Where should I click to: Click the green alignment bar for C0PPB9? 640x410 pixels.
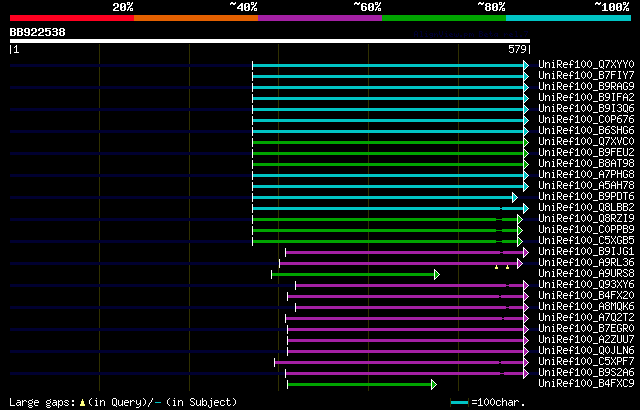point(385,230)
